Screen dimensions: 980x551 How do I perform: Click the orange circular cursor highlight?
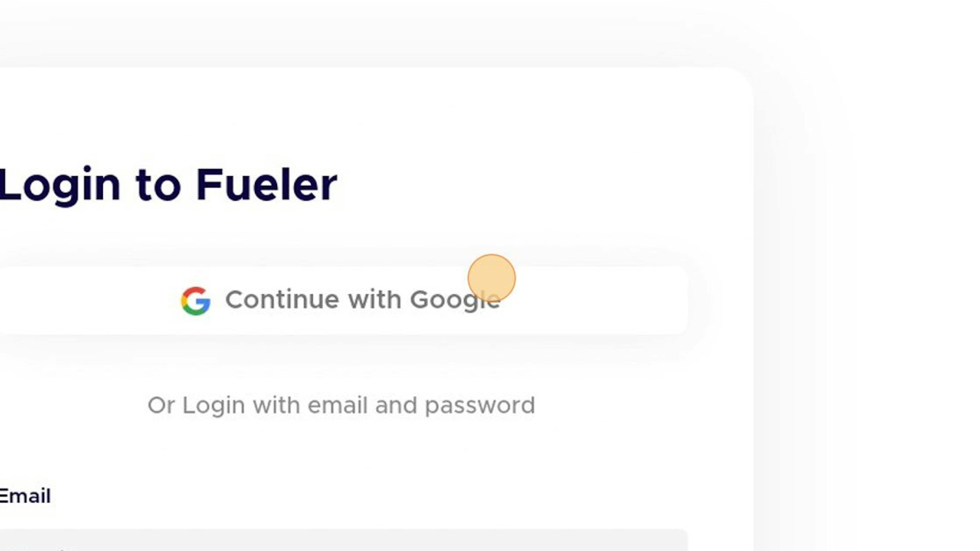(x=492, y=278)
